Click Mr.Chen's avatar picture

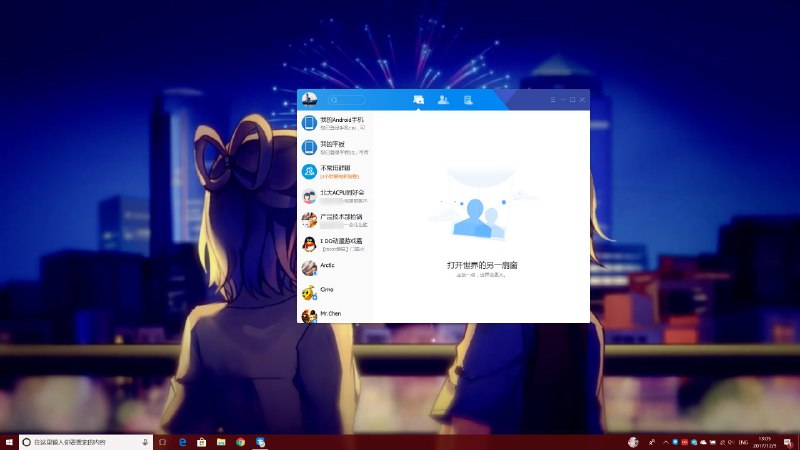coord(309,316)
